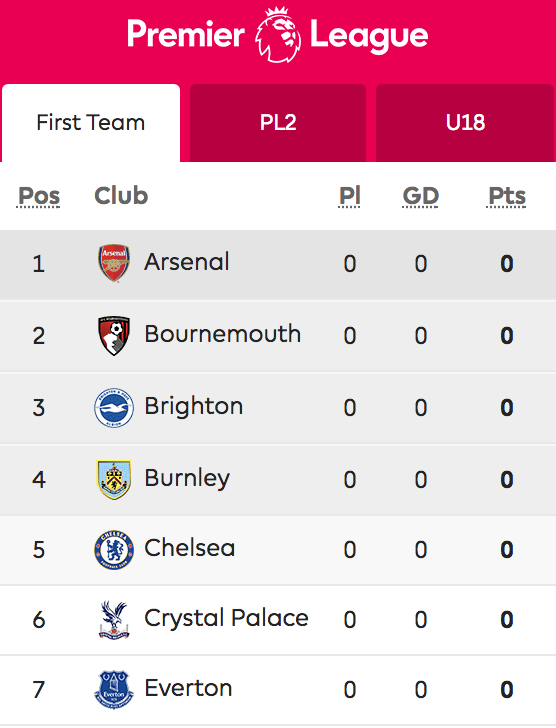Click the Pts column header abbreviation
Screen dimensions: 556x728
tap(507, 196)
